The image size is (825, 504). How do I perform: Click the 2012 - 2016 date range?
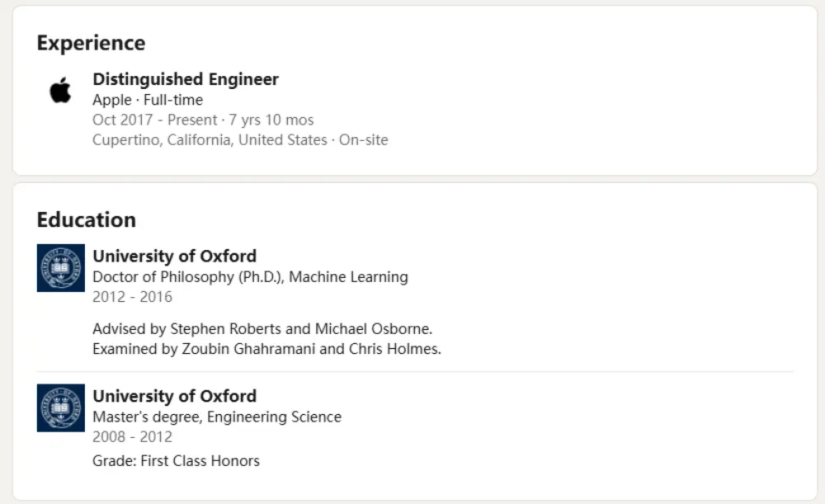tap(132, 296)
